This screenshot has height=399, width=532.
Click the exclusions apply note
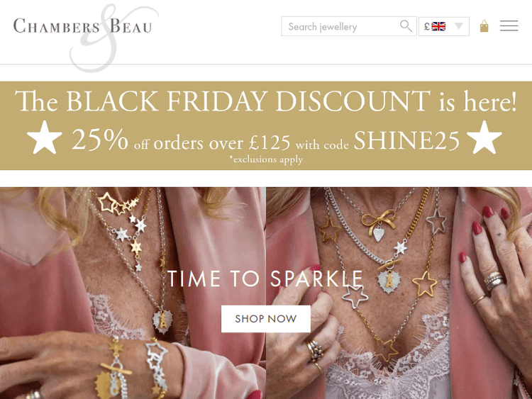click(266, 159)
